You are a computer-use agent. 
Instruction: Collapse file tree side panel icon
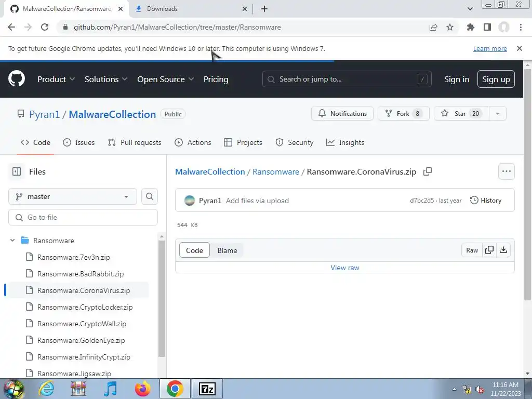tap(17, 171)
